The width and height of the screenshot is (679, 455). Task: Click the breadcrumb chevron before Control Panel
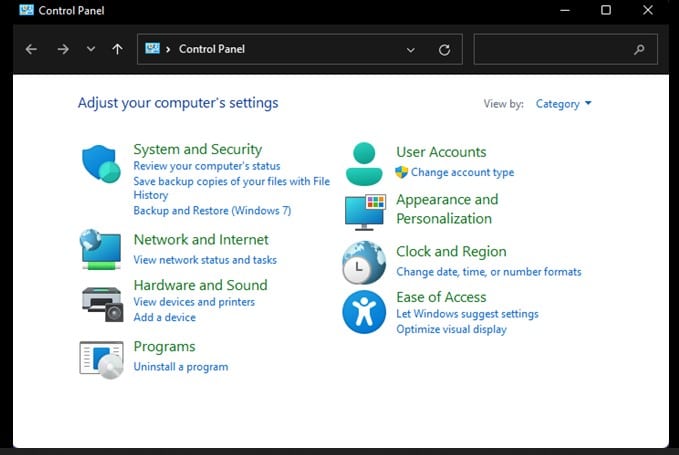168,49
